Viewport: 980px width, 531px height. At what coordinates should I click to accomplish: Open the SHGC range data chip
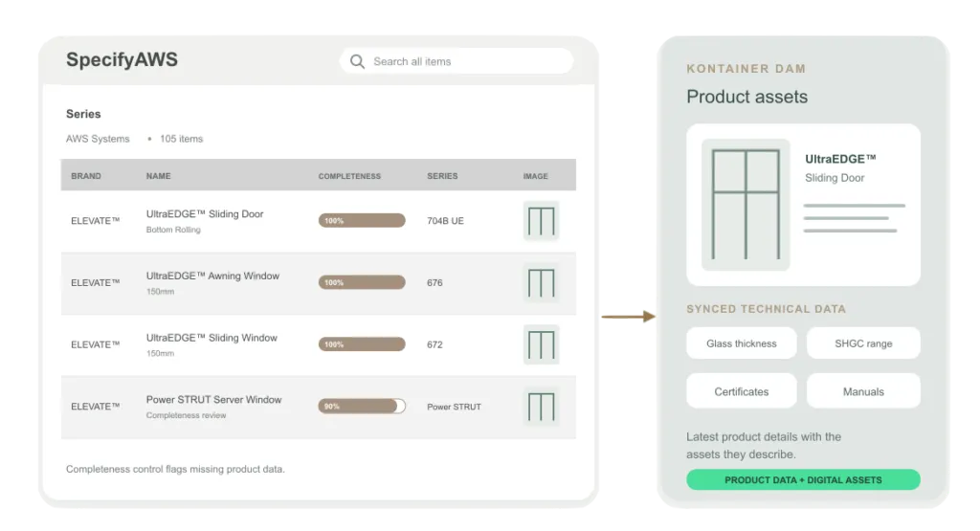point(863,343)
